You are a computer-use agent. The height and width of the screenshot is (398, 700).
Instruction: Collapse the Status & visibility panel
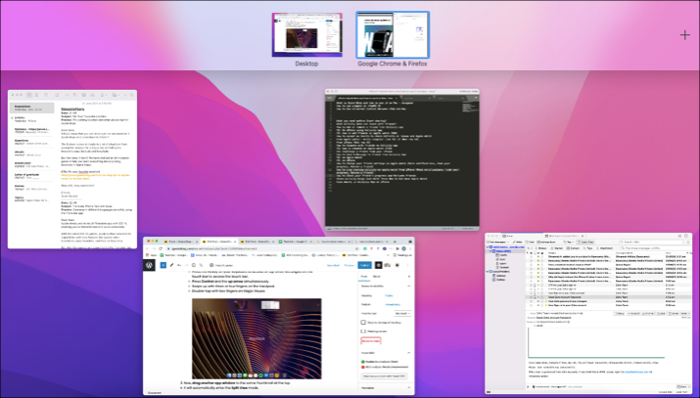[x=408, y=286]
